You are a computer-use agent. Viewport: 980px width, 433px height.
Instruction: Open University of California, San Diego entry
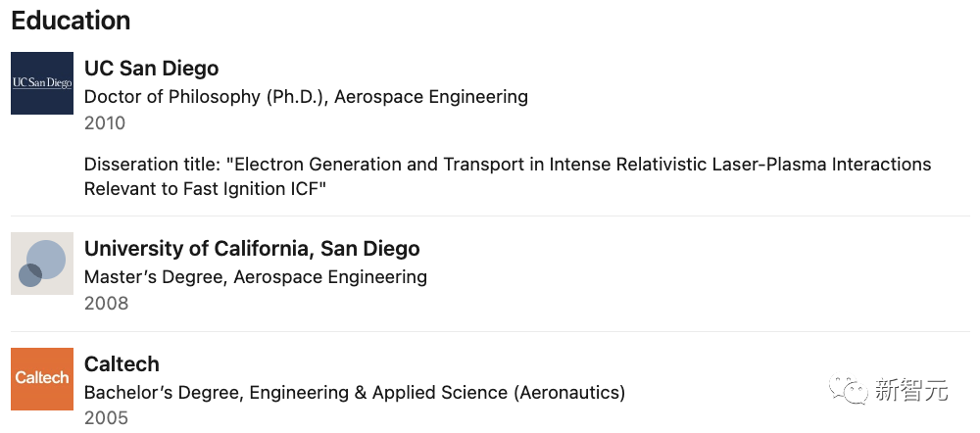click(252, 249)
